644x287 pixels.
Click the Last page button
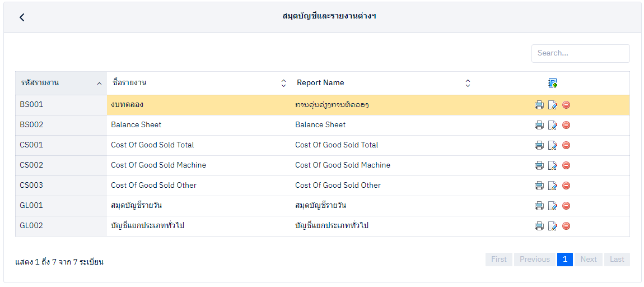pos(617,259)
